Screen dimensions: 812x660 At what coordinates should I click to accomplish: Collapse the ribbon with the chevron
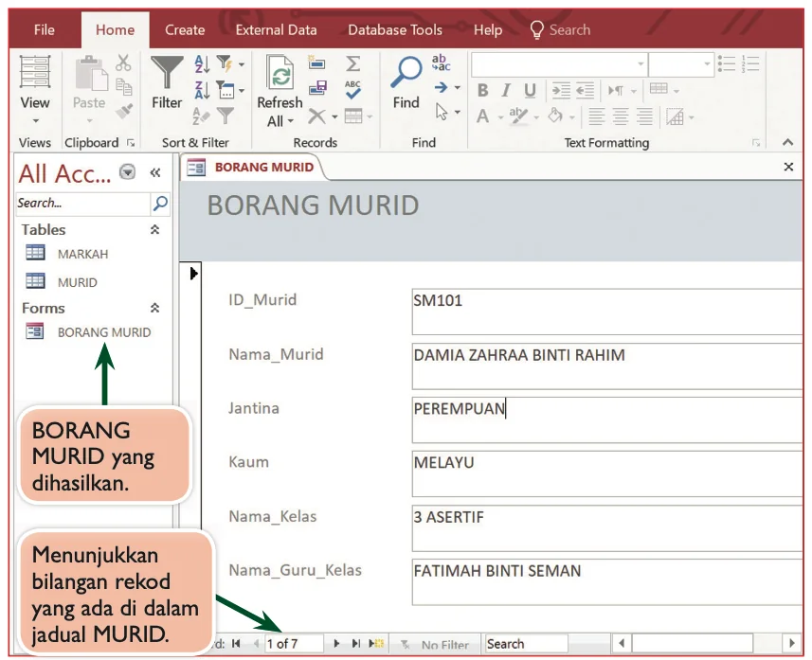[787, 142]
